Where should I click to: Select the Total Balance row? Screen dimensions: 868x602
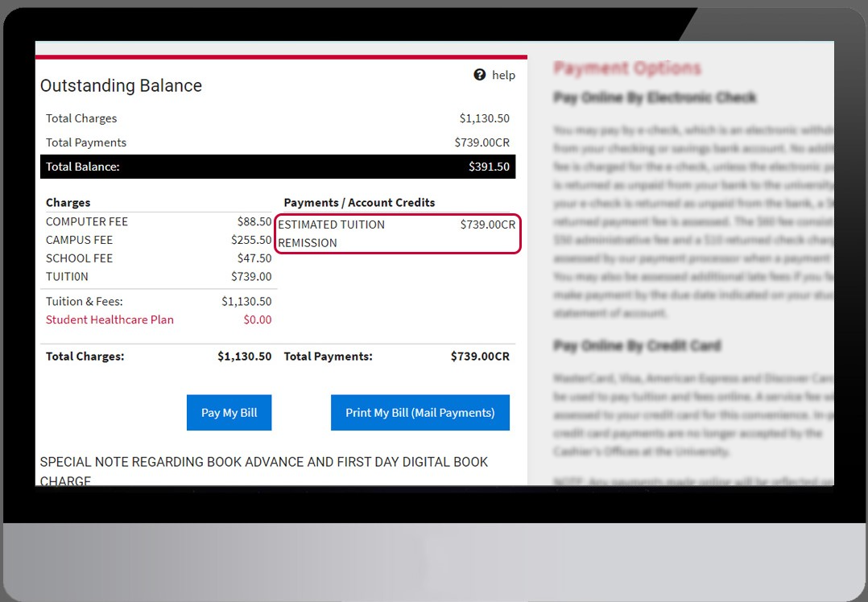point(278,167)
